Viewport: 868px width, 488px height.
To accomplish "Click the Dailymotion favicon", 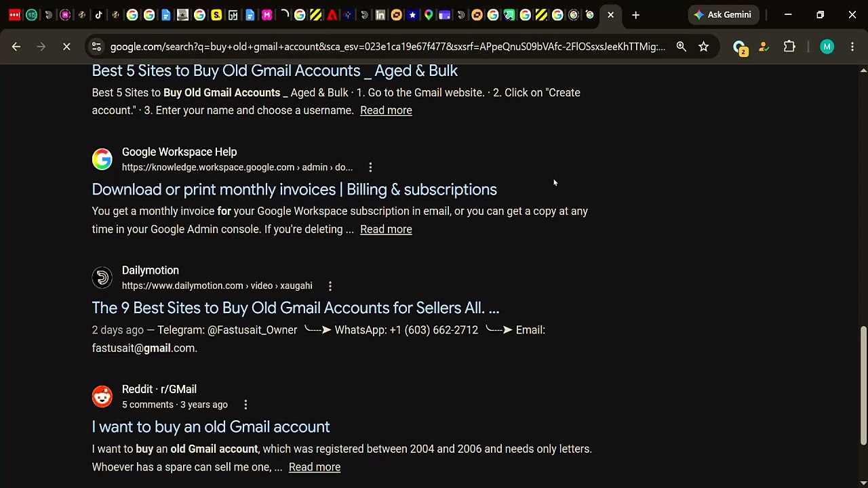I will [x=102, y=278].
